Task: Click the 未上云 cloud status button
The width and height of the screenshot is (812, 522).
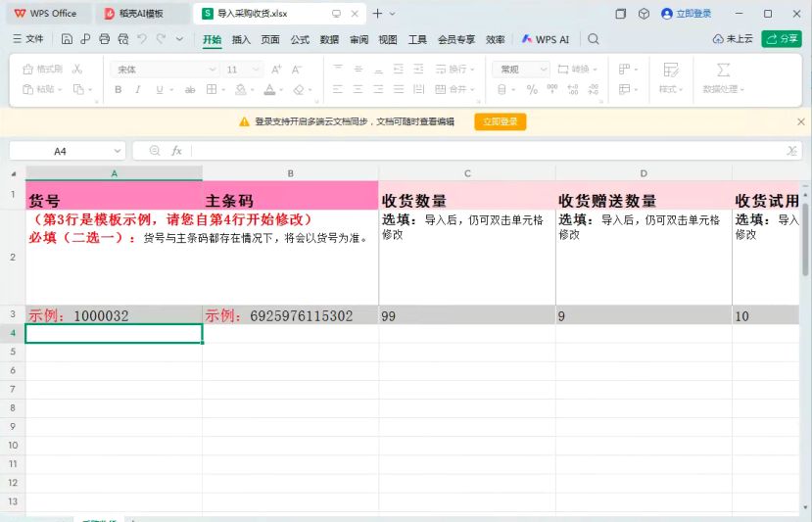Action: (x=733, y=39)
